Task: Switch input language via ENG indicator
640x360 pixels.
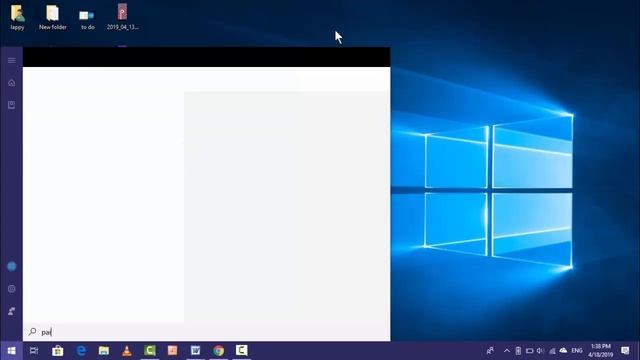Action: click(576, 351)
